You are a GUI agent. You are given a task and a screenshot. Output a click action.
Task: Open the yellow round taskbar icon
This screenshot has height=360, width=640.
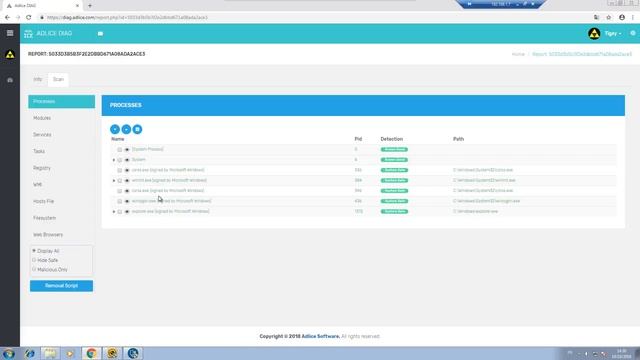(112, 353)
